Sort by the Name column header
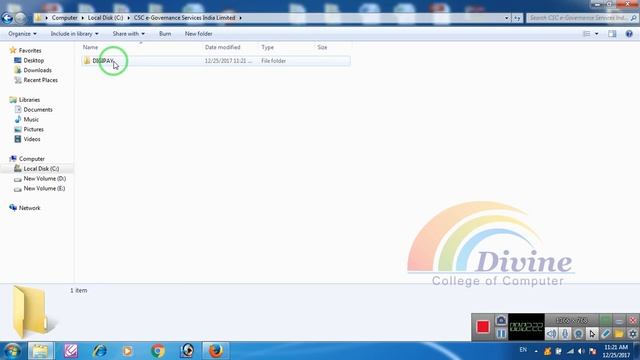Screen dimensions: 640x360 pyautogui.click(x=91, y=47)
